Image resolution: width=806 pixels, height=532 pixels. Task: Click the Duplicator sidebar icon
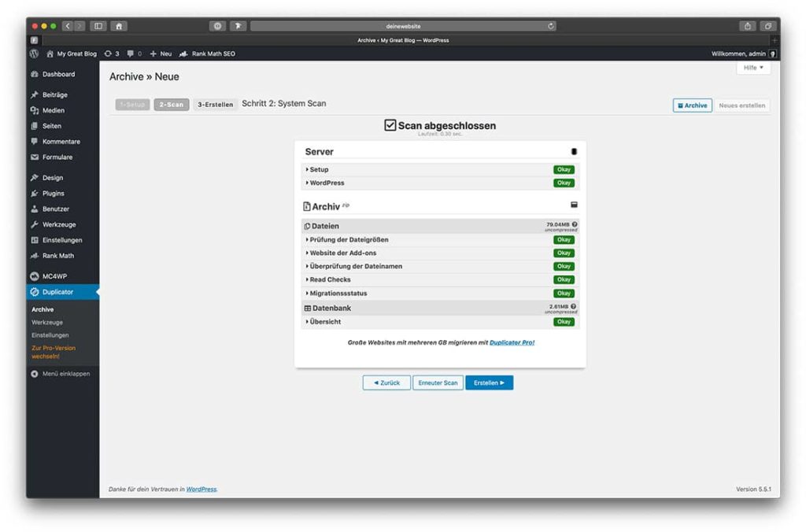[x=35, y=292]
